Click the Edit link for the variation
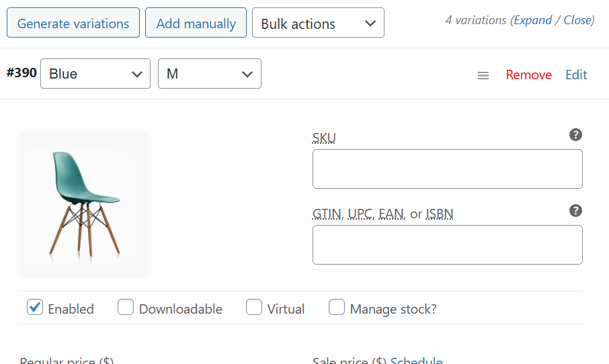 [576, 75]
